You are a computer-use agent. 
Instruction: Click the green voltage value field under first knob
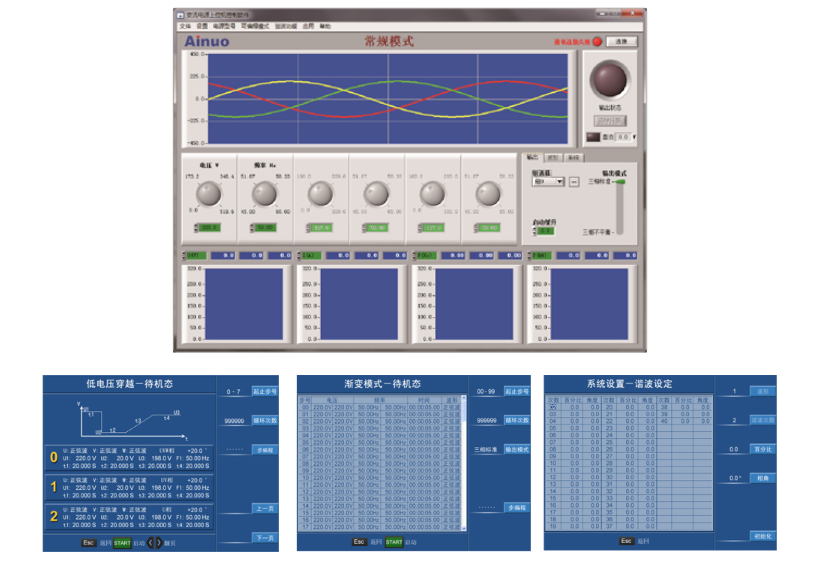click(x=208, y=229)
